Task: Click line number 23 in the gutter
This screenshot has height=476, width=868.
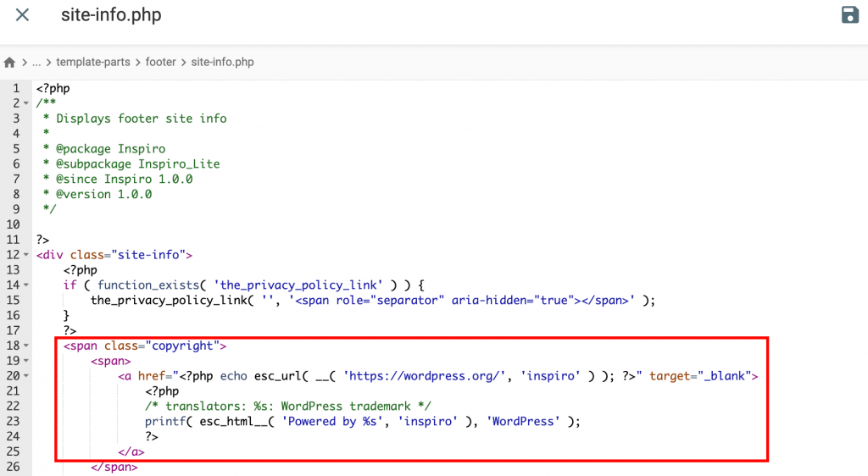Action: (12, 422)
